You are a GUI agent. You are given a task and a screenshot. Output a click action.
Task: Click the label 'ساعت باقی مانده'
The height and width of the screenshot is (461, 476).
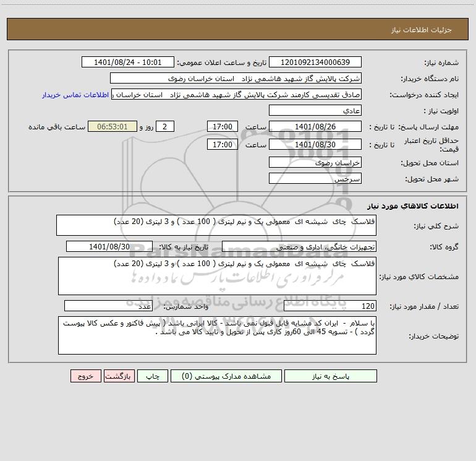tap(57, 127)
